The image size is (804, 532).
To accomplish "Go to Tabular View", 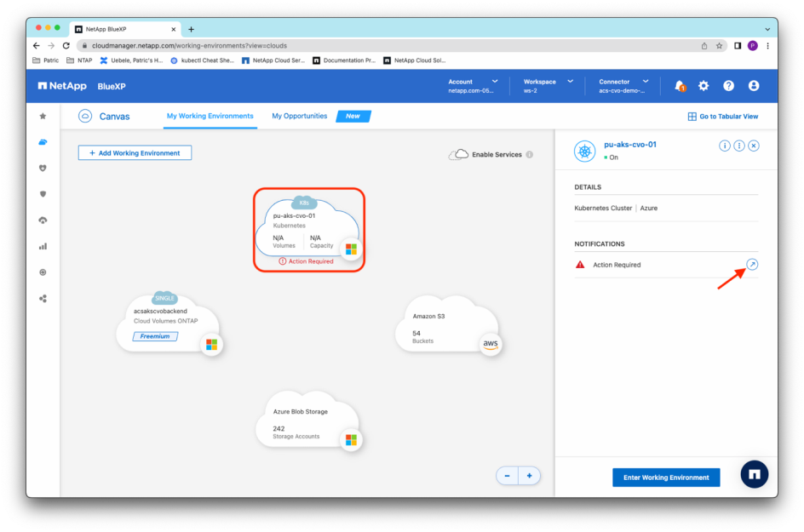I will [x=722, y=117].
